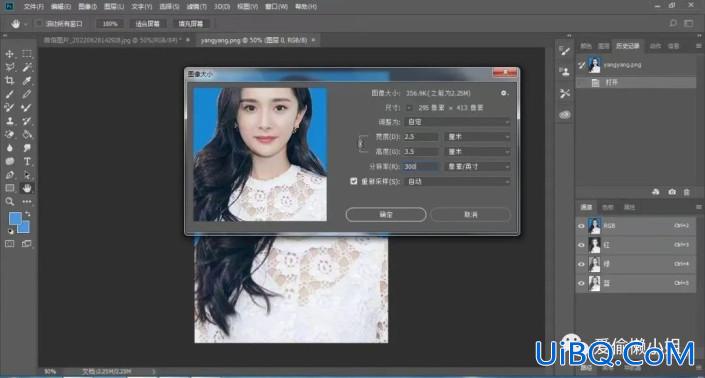Select the Horizontal Type tool
This screenshot has height=378, width=705.
[x=27, y=161]
